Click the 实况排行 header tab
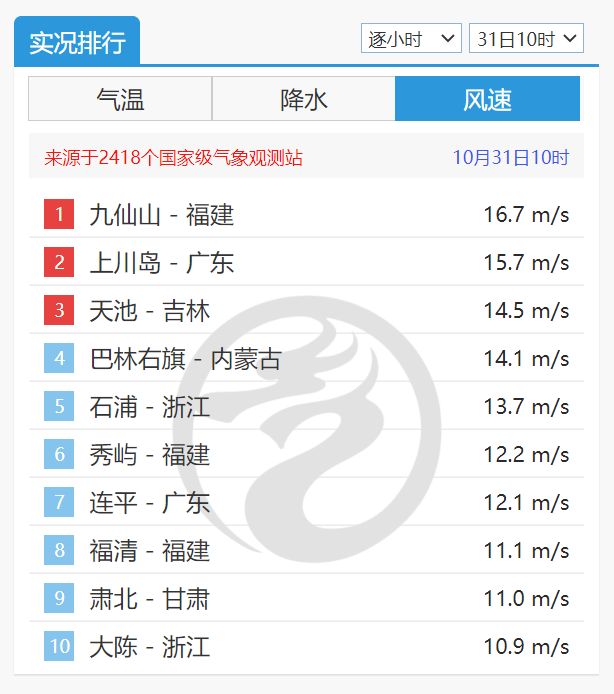The image size is (614, 694). click(x=77, y=42)
